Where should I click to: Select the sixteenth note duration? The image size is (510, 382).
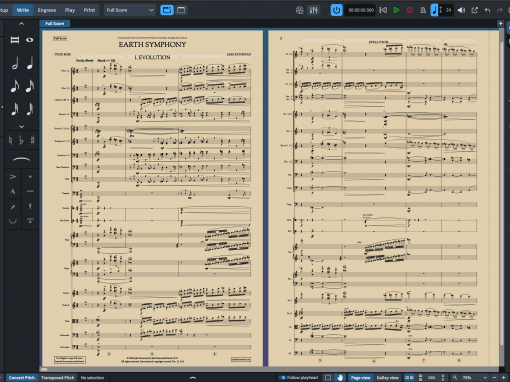pos(30,86)
